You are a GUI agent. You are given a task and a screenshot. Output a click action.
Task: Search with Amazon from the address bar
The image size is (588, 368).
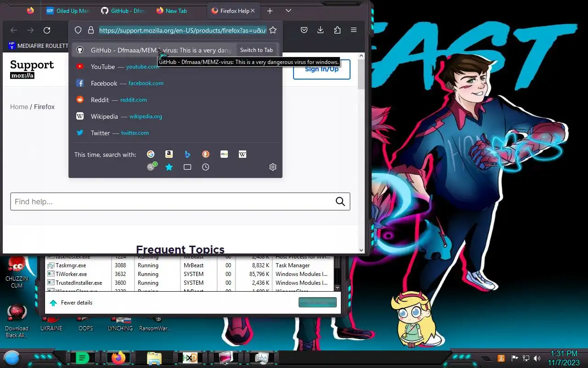(169, 154)
